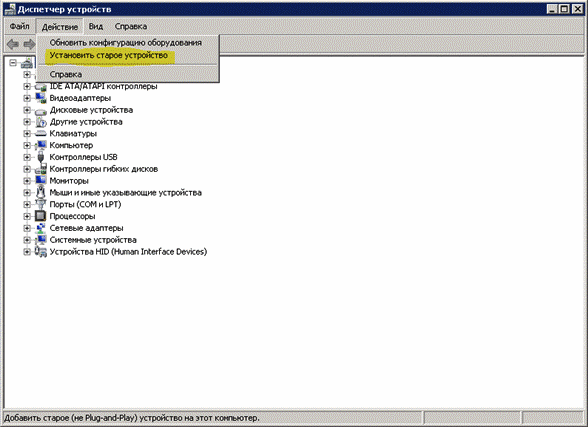Screen dimensions: 588x427
Task: Click the Мыши mouse device icon
Action: tap(40, 192)
